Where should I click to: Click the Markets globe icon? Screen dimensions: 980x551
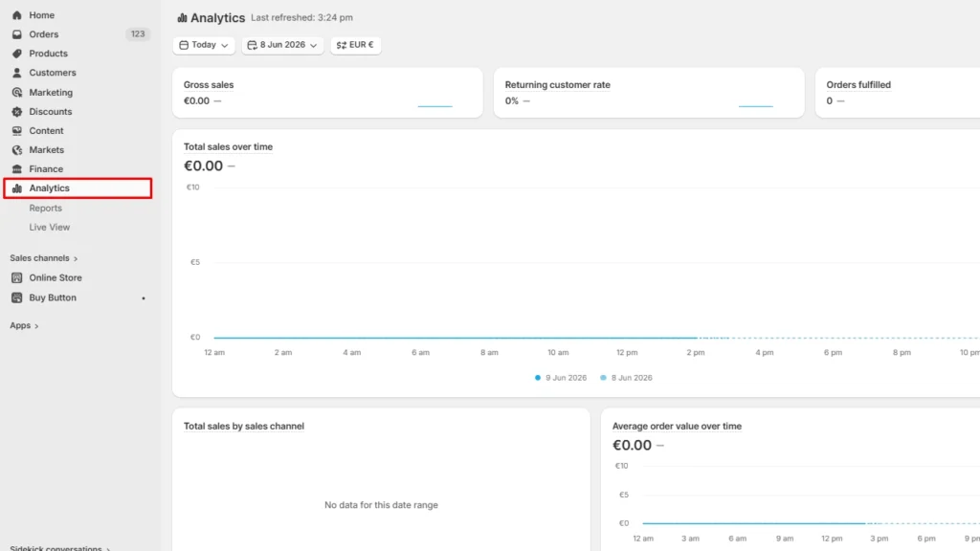click(x=17, y=150)
